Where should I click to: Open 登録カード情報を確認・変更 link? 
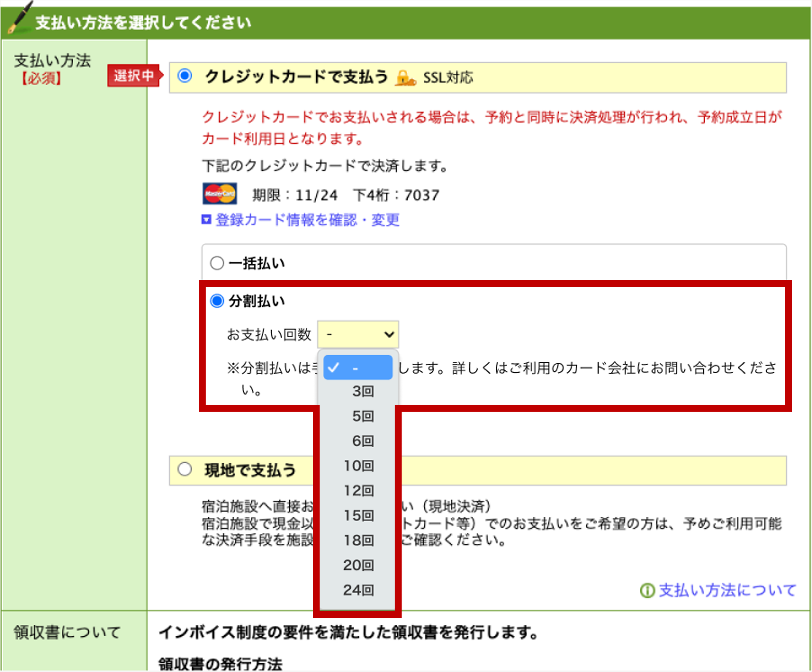pos(306,220)
